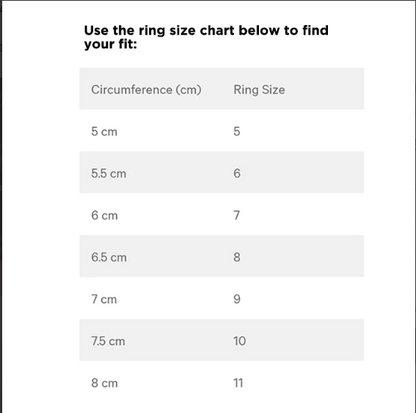Click the word 'Circumference' in table header
This screenshot has width=416, height=413.
tap(132, 90)
